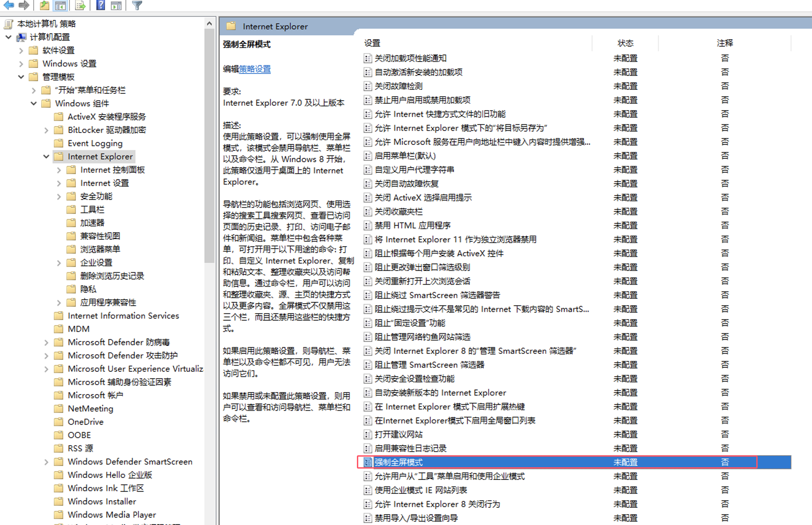This screenshot has height=525, width=812.
Task: Toggle Show/Hide Action Pane toolbar icon
Action: coord(116,5)
